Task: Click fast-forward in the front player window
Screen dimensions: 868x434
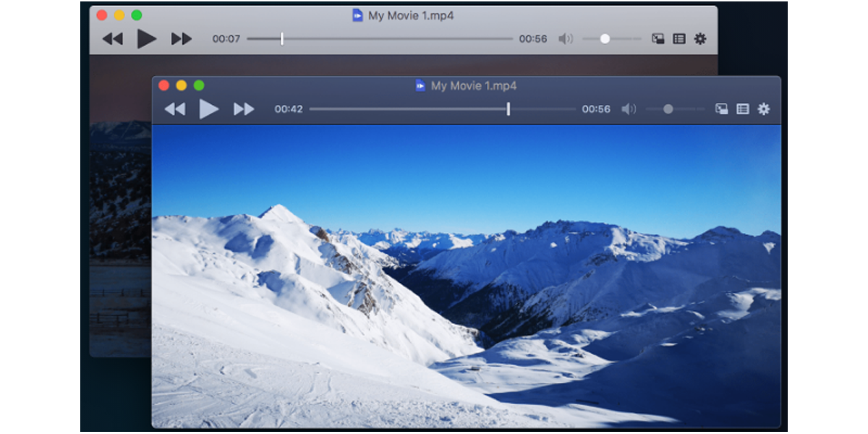Action: coord(244,109)
